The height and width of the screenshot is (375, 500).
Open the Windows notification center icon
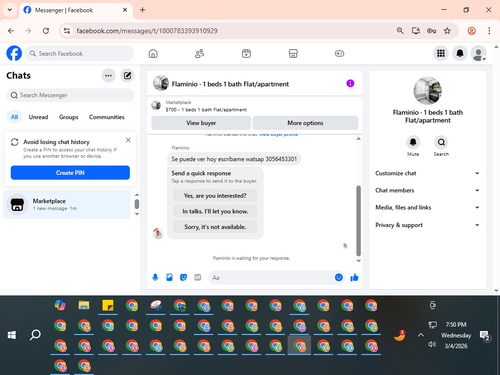484,335
